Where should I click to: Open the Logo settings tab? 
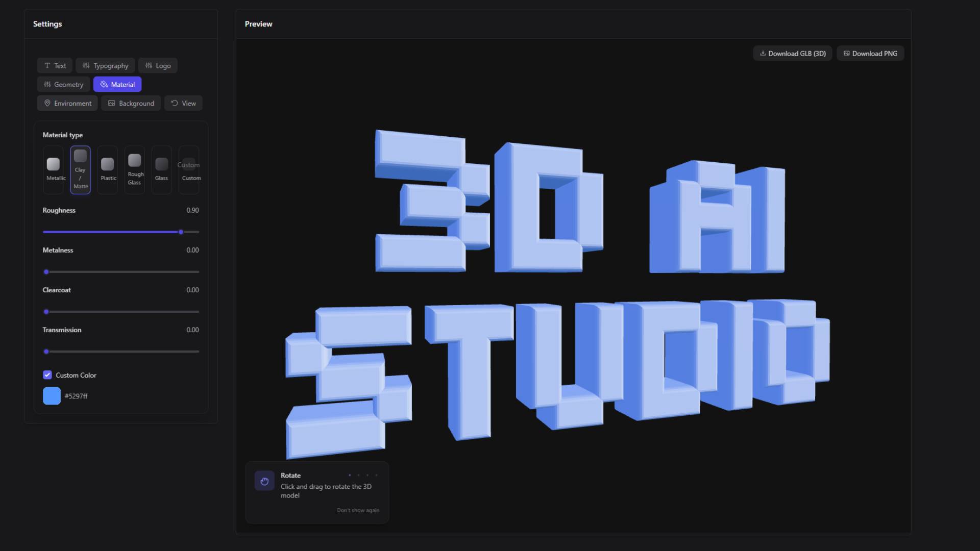pos(158,66)
